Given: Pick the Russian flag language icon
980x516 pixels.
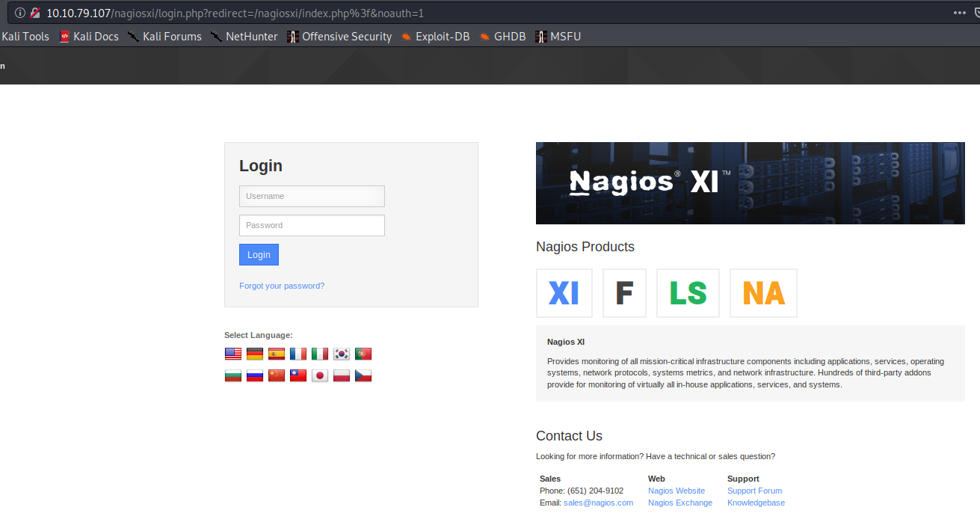Looking at the screenshot, I should (x=254, y=375).
